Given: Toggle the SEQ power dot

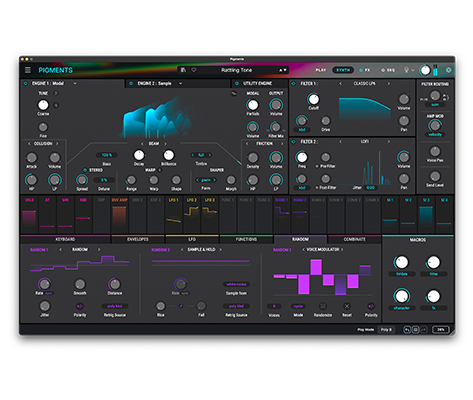Looking at the screenshot, I should coord(383,70).
